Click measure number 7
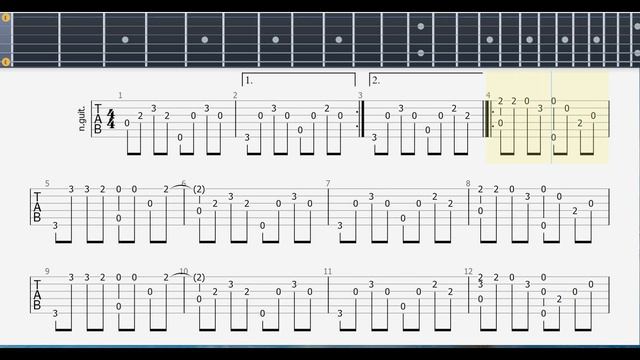Image resolution: width=640 pixels, height=360 pixels. click(x=328, y=184)
